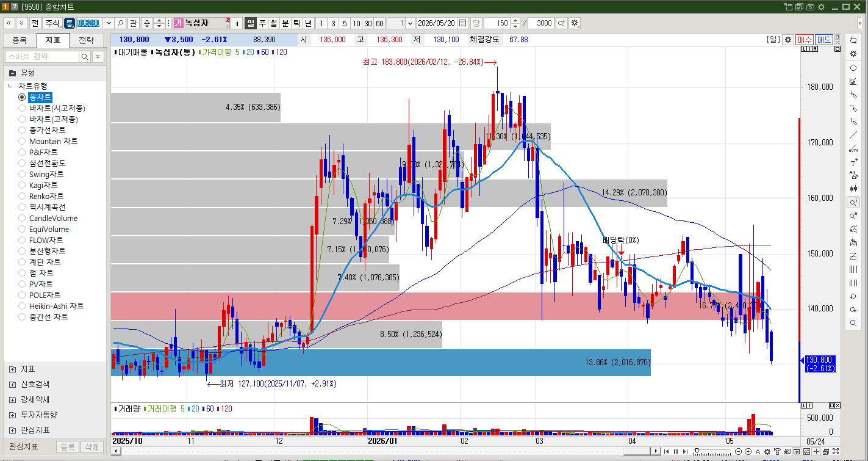Screen dimensions: 868x461
Task: Click the top toolbar gear settings icon
Action: pos(574,23)
